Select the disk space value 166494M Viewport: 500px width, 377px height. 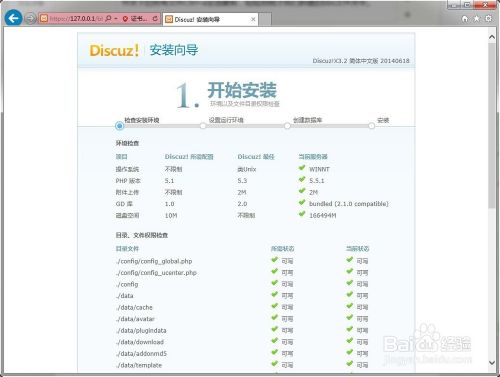[x=323, y=216]
